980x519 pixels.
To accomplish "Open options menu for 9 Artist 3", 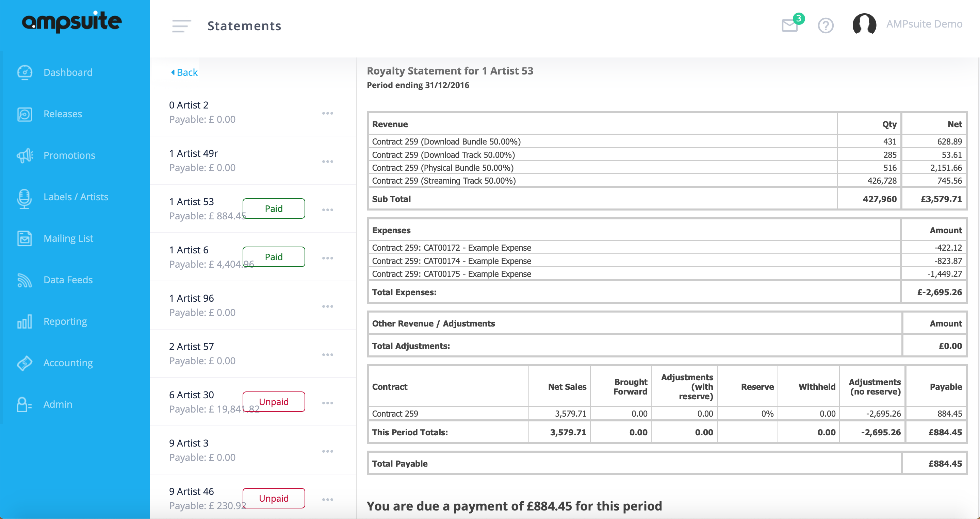I will click(328, 451).
